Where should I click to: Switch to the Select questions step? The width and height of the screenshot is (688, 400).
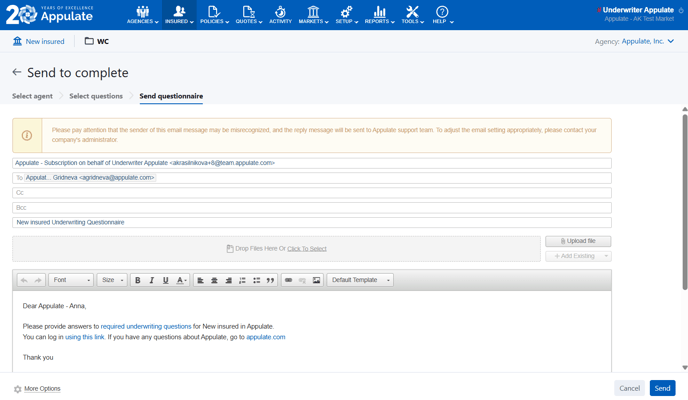[x=96, y=96]
